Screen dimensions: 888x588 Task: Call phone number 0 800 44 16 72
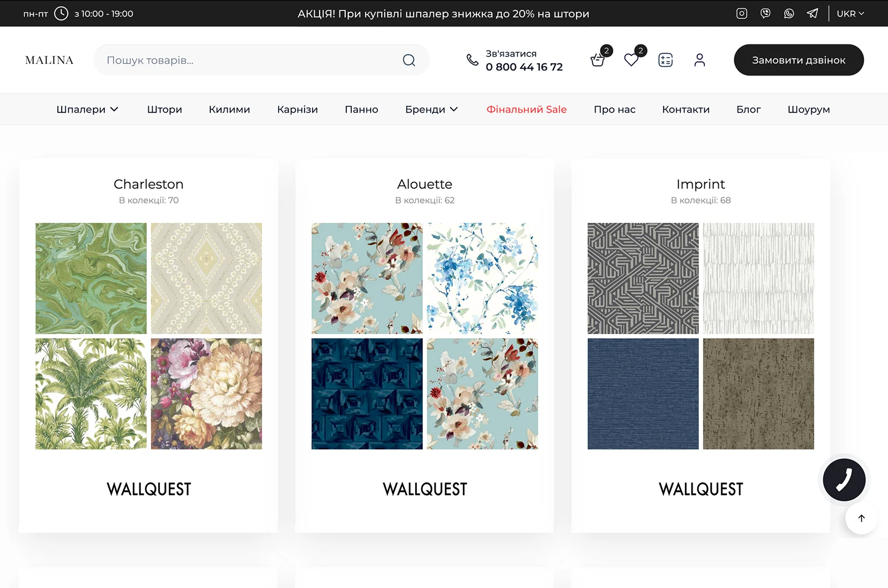click(524, 67)
